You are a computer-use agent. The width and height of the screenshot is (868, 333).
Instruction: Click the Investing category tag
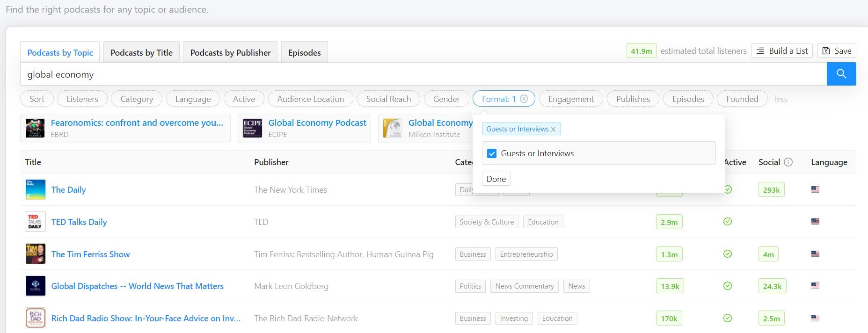pyautogui.click(x=514, y=318)
